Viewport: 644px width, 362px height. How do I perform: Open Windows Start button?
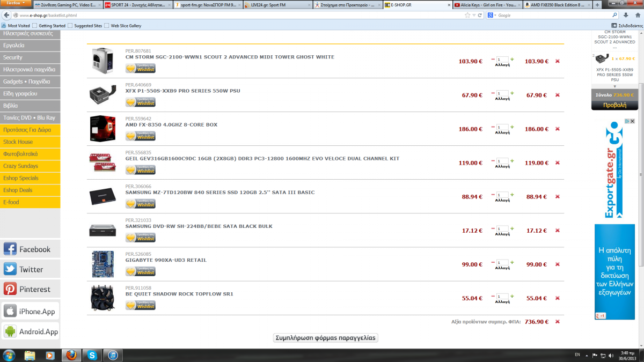point(10,355)
